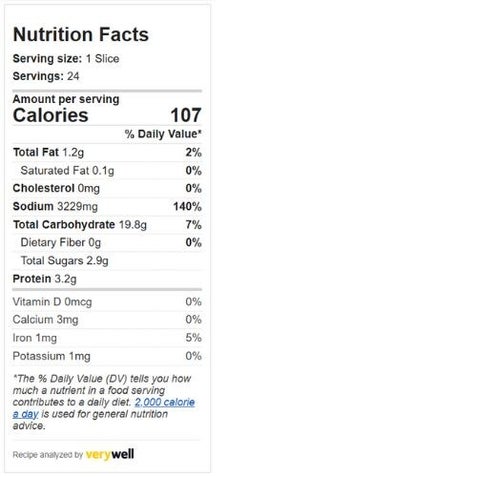Click the Servings 24 line
The image size is (477, 477).
pos(46,76)
